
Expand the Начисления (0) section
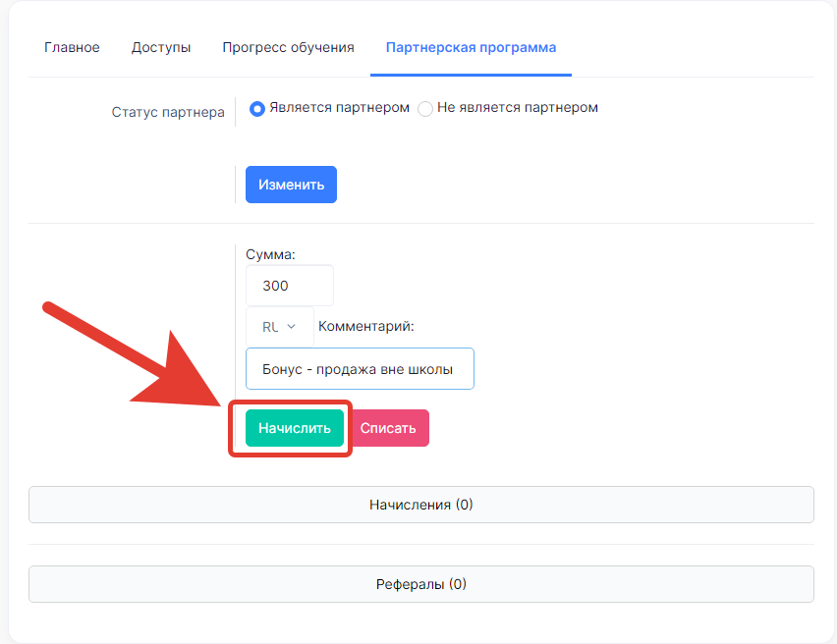[421, 505]
